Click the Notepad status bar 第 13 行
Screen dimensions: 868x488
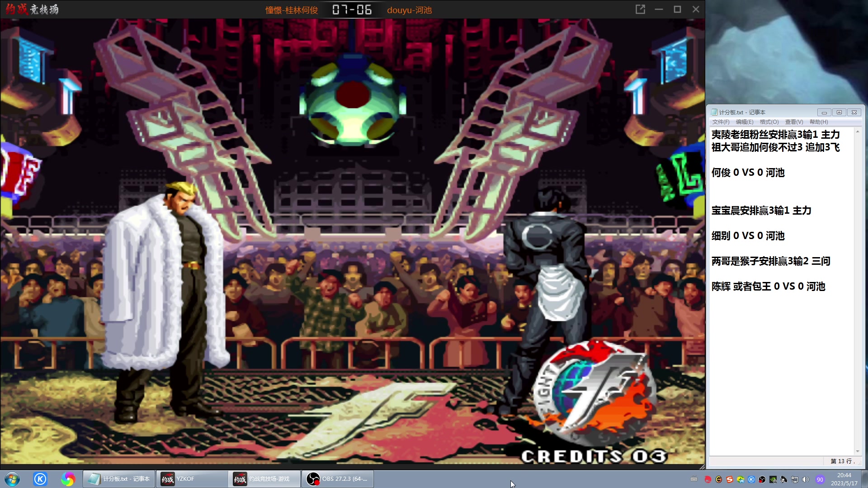click(842, 461)
